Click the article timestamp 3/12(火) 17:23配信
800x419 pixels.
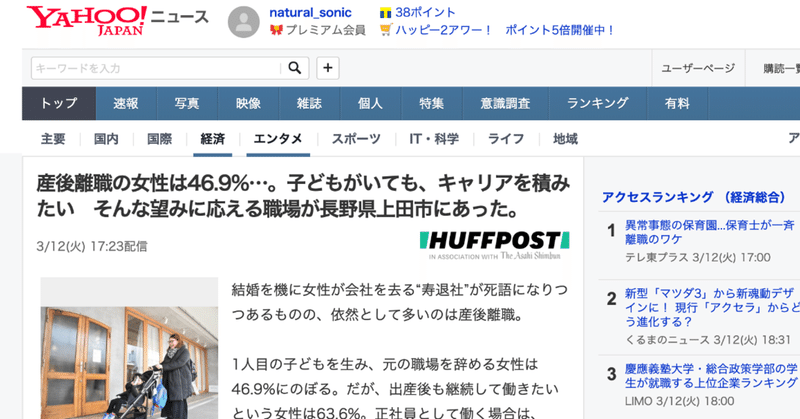point(92,247)
